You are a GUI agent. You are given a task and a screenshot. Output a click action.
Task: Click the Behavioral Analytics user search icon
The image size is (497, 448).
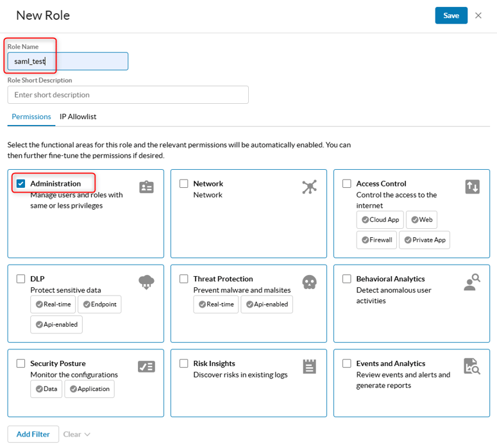click(x=472, y=282)
